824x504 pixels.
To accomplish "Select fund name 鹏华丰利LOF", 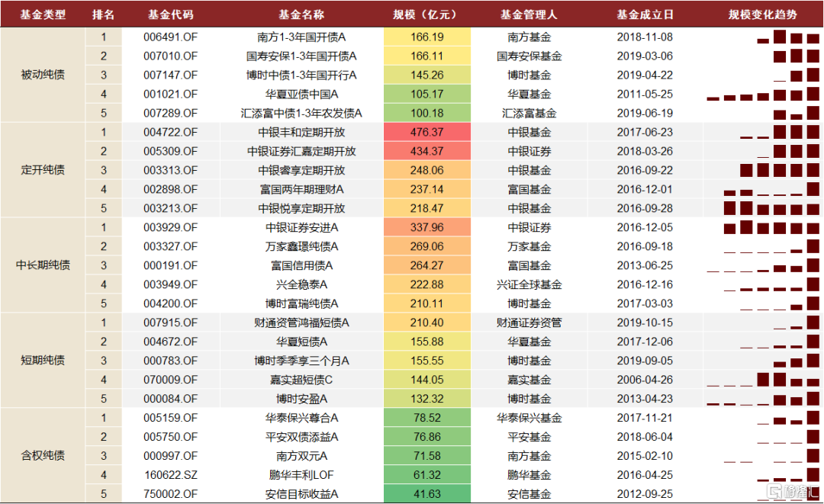I will click(301, 475).
